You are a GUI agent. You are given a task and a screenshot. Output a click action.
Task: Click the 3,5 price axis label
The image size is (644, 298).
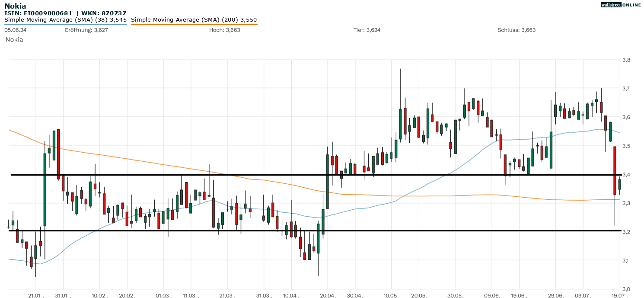tap(625, 146)
